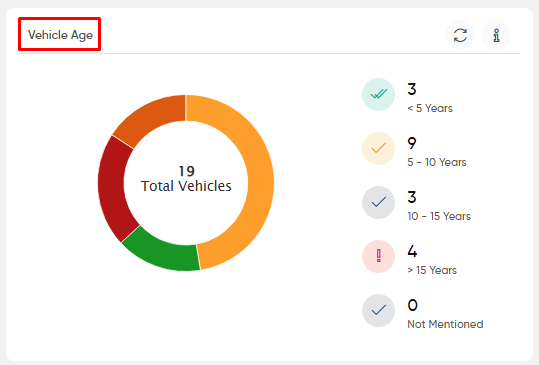The width and height of the screenshot is (539, 365).
Task: Click the '< 5 Years' legend label
Action: point(430,108)
